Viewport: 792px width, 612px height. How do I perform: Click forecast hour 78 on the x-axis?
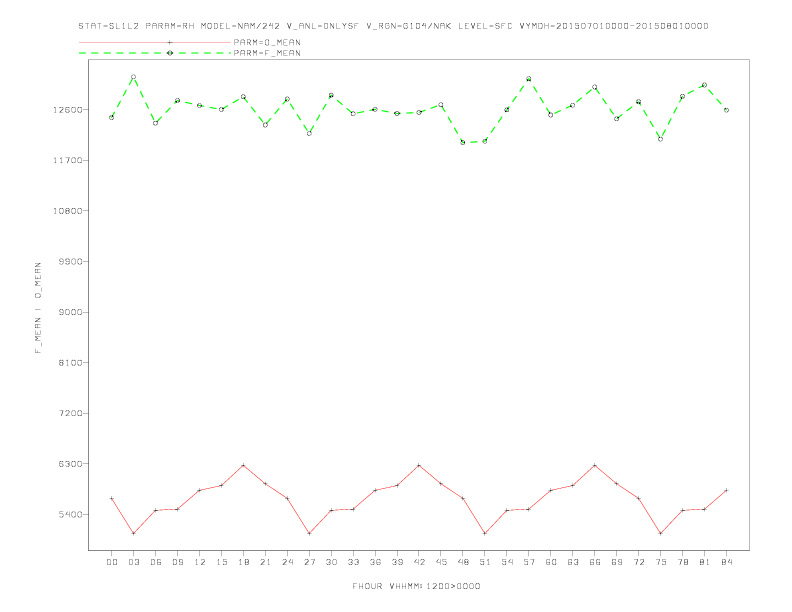682,562
